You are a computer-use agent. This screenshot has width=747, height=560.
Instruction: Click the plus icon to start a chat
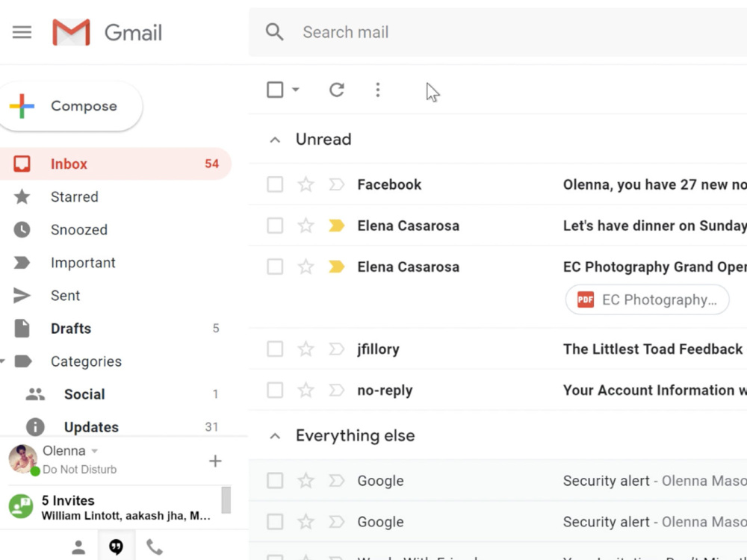click(215, 461)
